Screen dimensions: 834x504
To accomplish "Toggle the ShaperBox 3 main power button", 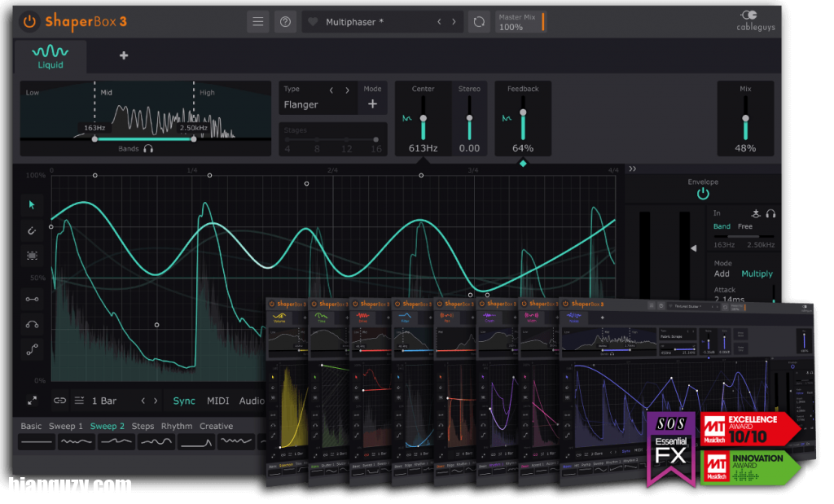I will tap(30, 22).
